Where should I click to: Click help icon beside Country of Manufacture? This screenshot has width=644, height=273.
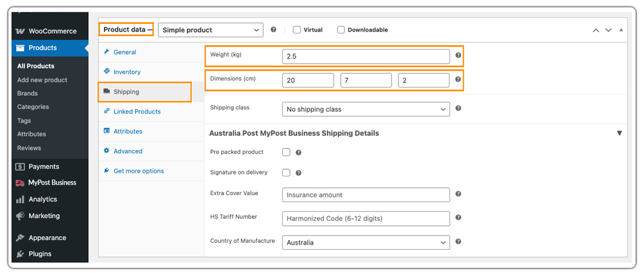458,241
